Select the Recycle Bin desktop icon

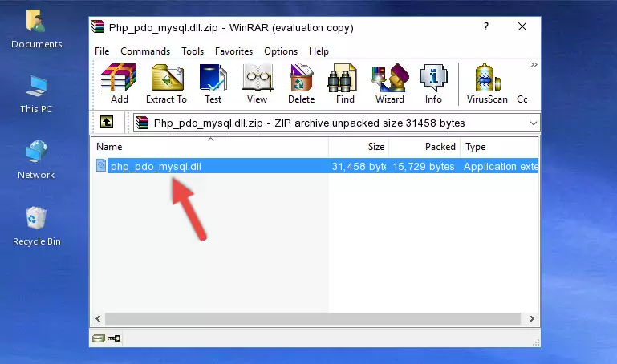37,226
